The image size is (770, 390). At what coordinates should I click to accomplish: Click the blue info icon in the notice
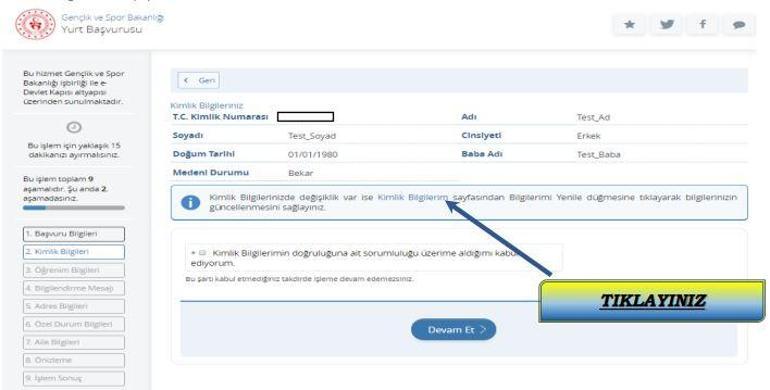[191, 202]
